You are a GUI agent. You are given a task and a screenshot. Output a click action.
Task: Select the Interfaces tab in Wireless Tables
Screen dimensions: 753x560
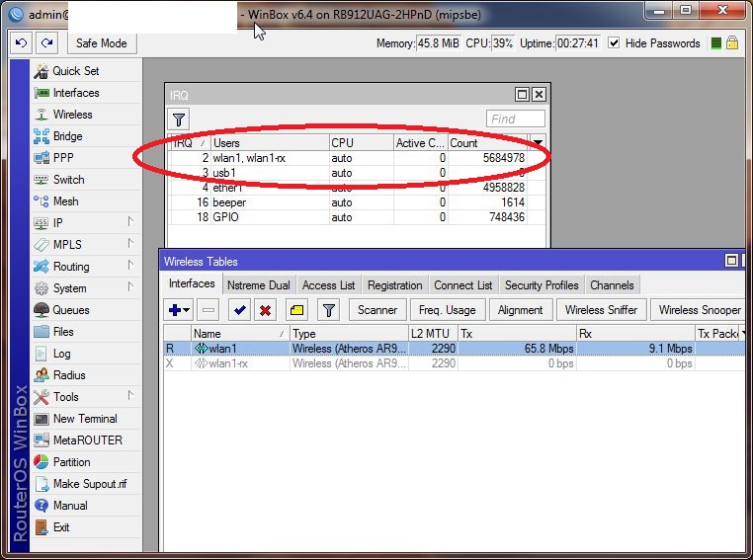coord(192,283)
